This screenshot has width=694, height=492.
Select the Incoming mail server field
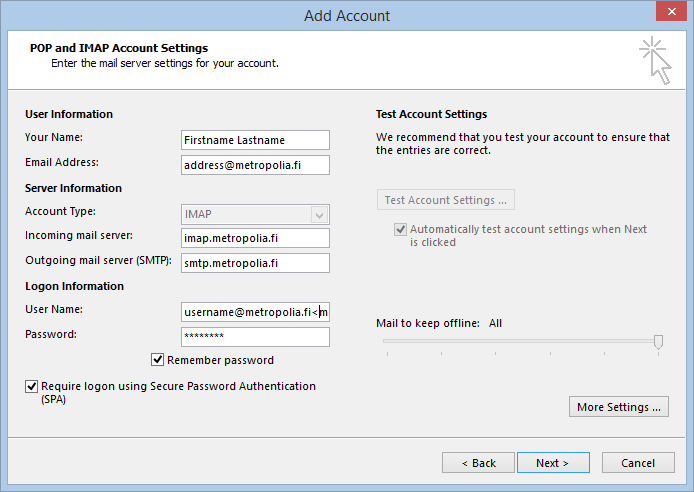pyautogui.click(x=255, y=238)
